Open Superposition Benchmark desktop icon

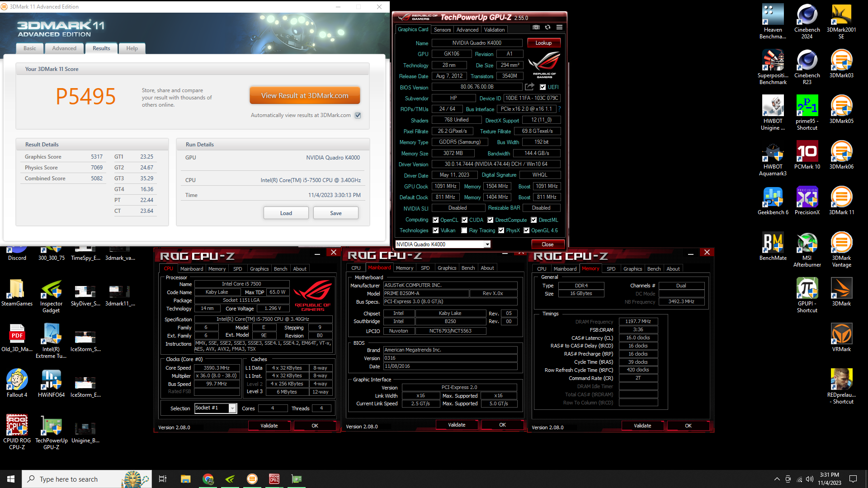773,67
